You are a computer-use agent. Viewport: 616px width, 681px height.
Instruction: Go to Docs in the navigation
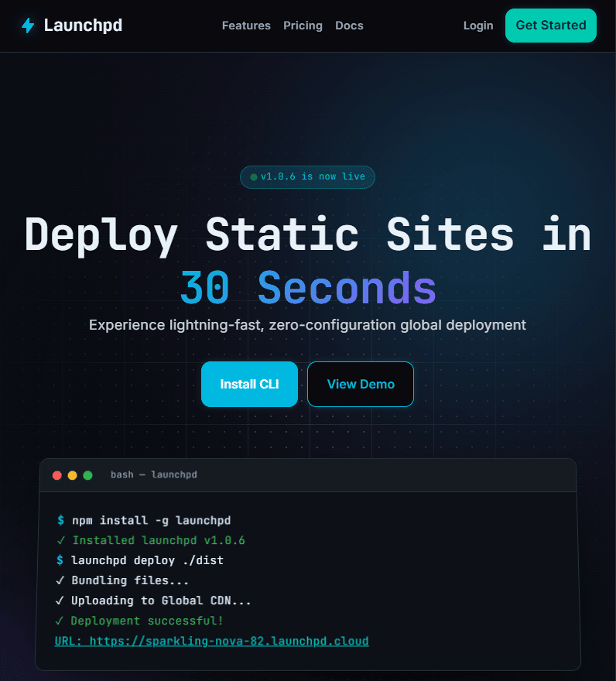click(x=349, y=26)
